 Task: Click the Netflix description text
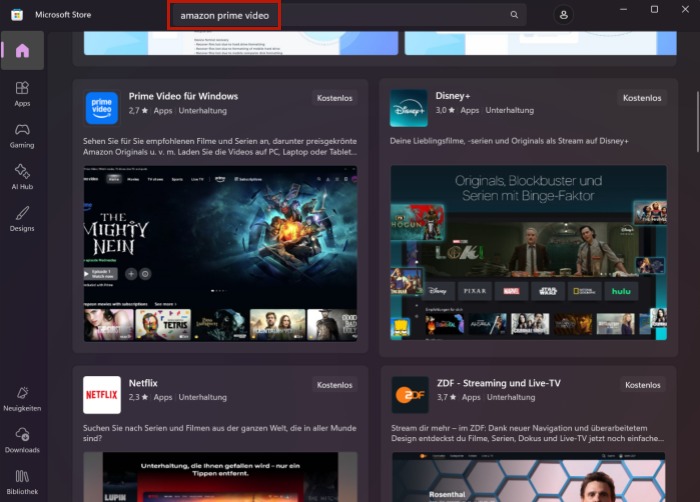[220, 433]
